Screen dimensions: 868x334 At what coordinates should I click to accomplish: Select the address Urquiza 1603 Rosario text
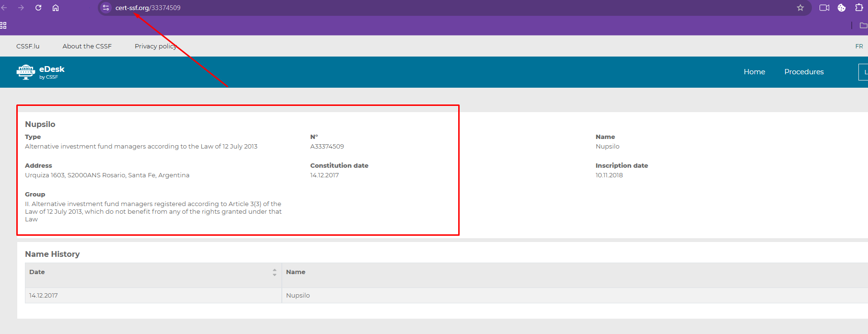107,175
